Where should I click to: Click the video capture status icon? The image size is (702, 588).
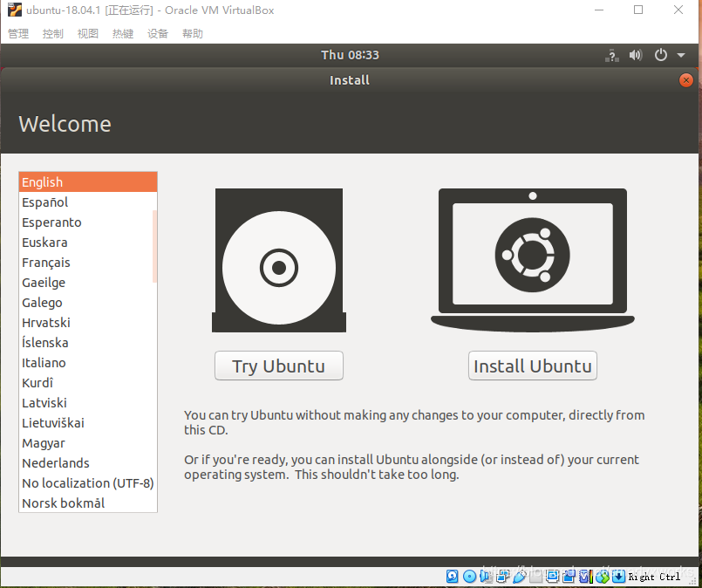(569, 576)
